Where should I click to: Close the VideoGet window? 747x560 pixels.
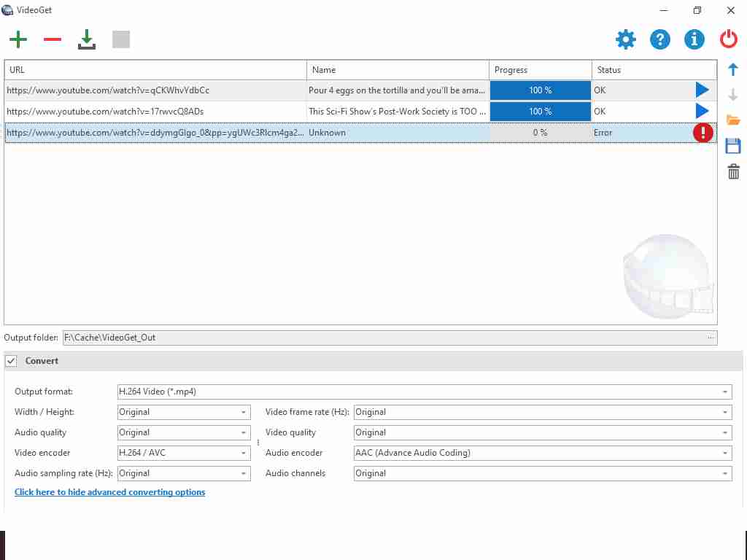click(x=730, y=10)
